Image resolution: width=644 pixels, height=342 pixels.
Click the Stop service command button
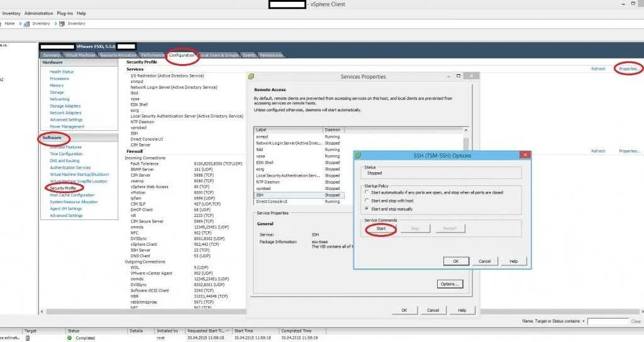[x=415, y=229]
